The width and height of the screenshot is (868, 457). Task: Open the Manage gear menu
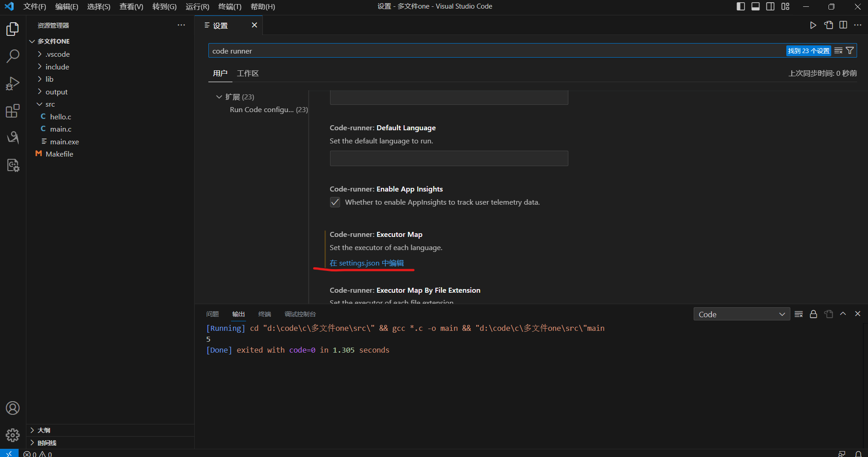(x=13, y=435)
